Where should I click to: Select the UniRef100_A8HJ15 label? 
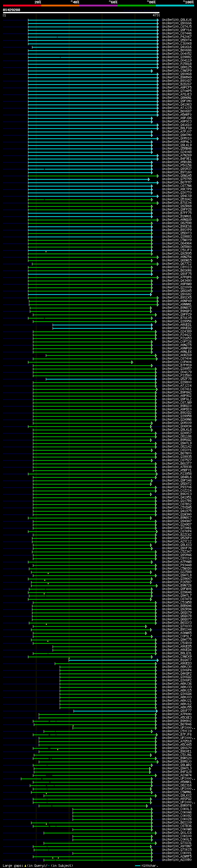coord(177,690)
